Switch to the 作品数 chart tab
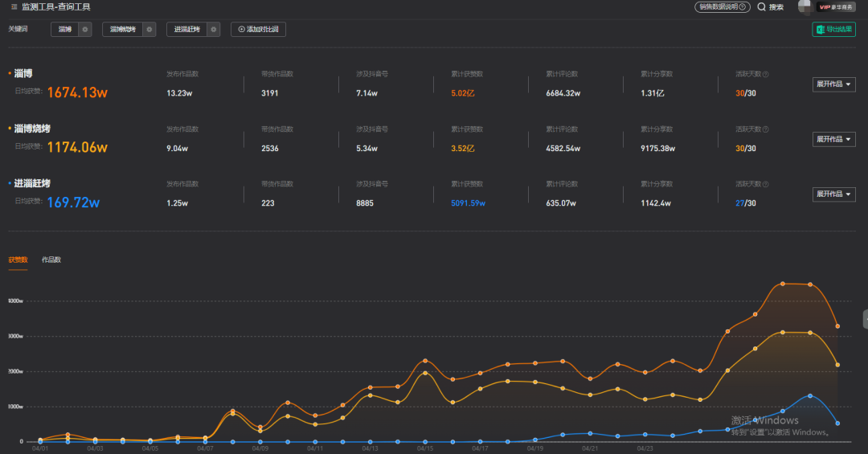Screen dimensions: 868x454 click(x=51, y=260)
